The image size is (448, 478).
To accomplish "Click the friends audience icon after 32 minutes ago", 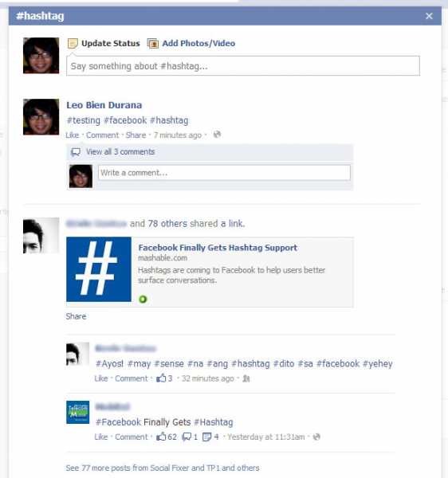I will (246, 378).
